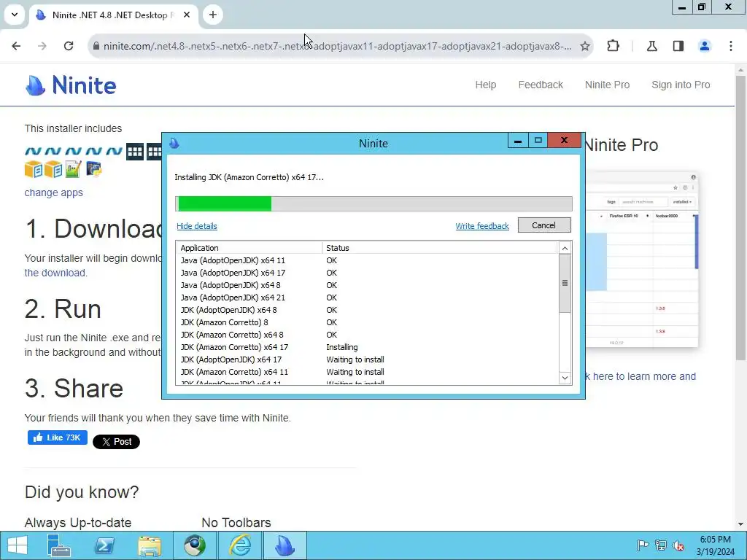Image resolution: width=747 pixels, height=560 pixels.
Task: Click the Action Center flag tray icon
Action: pos(642,545)
